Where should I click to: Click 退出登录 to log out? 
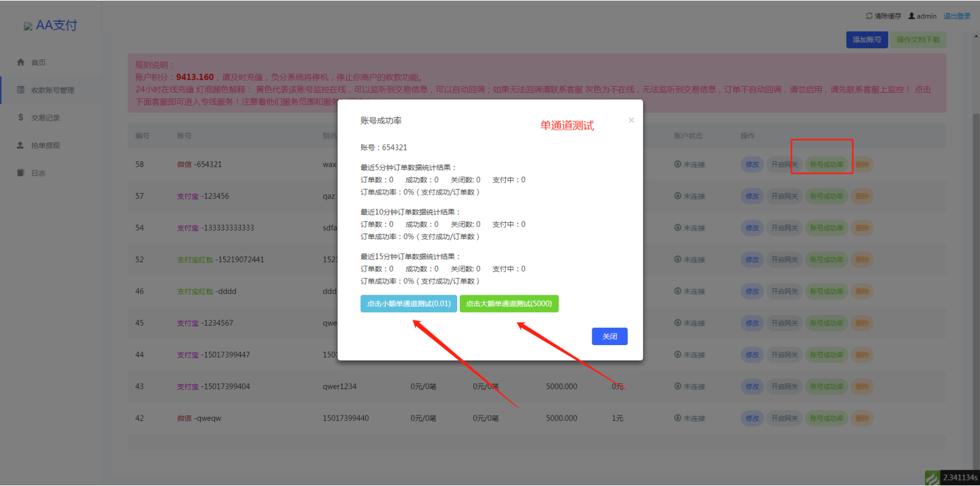[x=956, y=16]
